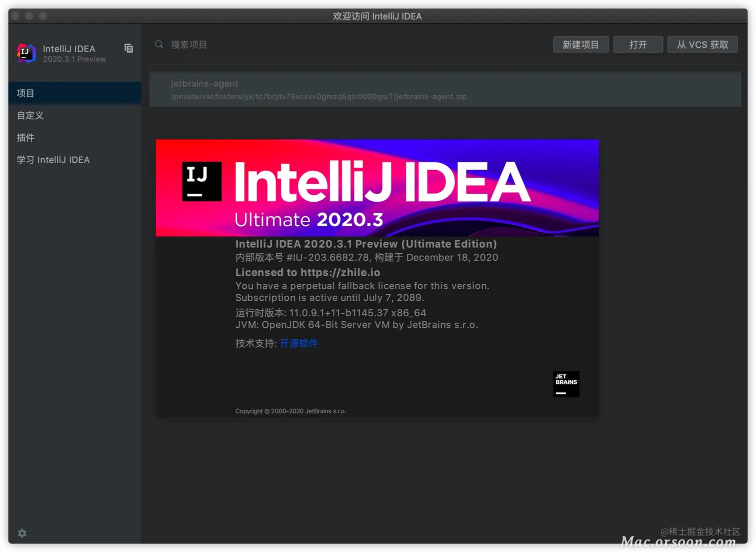Screen dimensions: 756x552
Task: Click the 'Ultimate 2020.3' banner text
Action: pos(309,220)
